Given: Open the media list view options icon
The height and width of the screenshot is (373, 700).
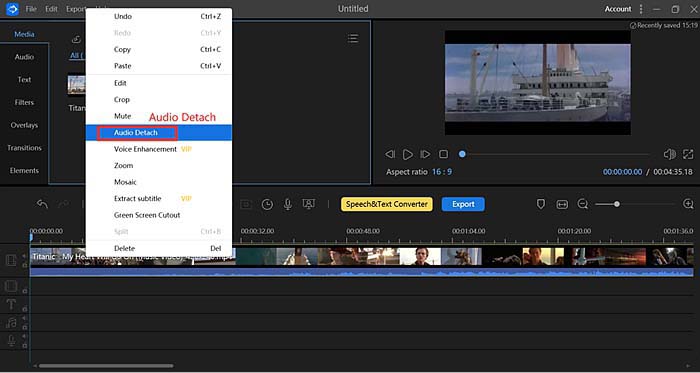Looking at the screenshot, I should coord(353,38).
